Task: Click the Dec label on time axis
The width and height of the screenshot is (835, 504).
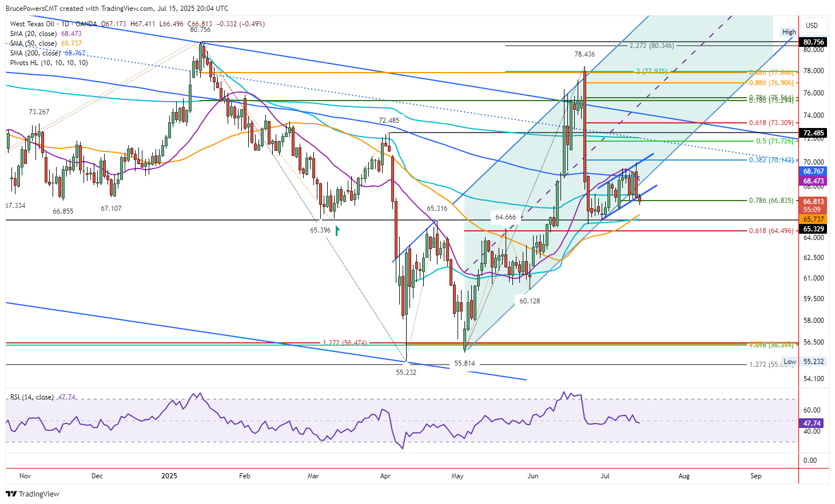Action: pos(97,475)
